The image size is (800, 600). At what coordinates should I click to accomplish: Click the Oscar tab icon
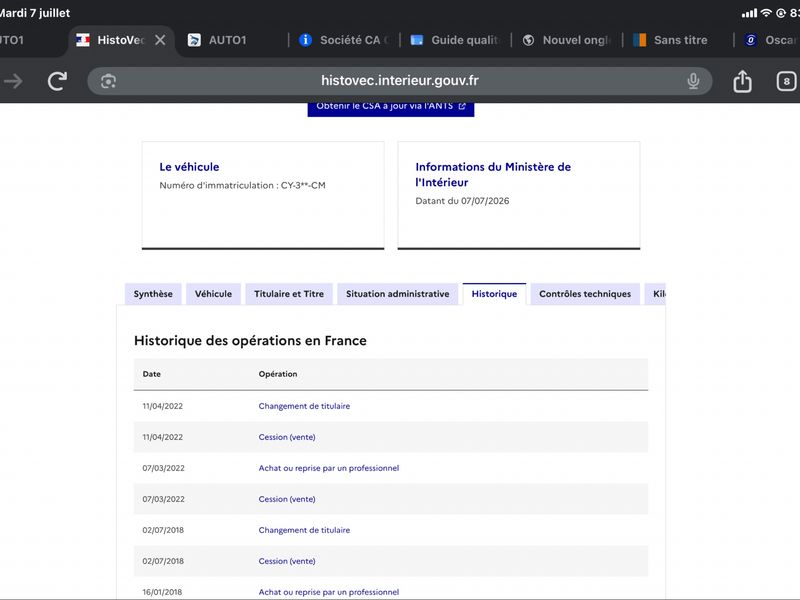751,40
